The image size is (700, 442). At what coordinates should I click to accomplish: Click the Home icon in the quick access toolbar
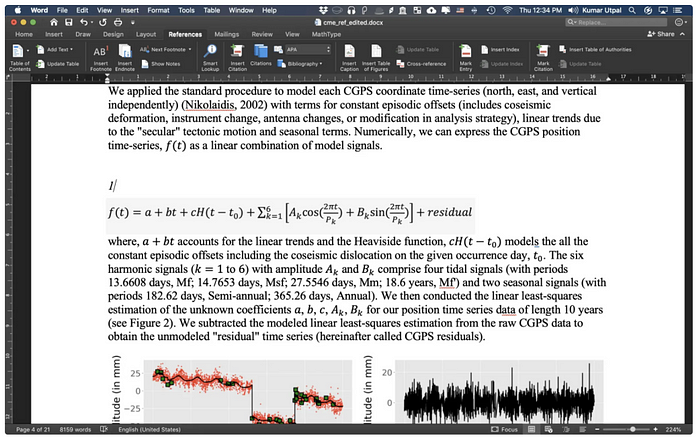pos(54,22)
